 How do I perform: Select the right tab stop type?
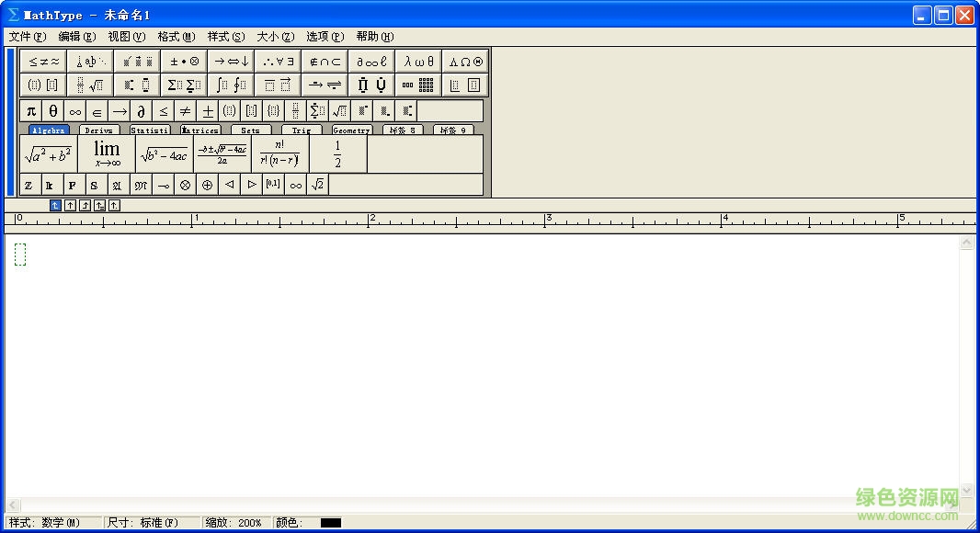coord(85,206)
